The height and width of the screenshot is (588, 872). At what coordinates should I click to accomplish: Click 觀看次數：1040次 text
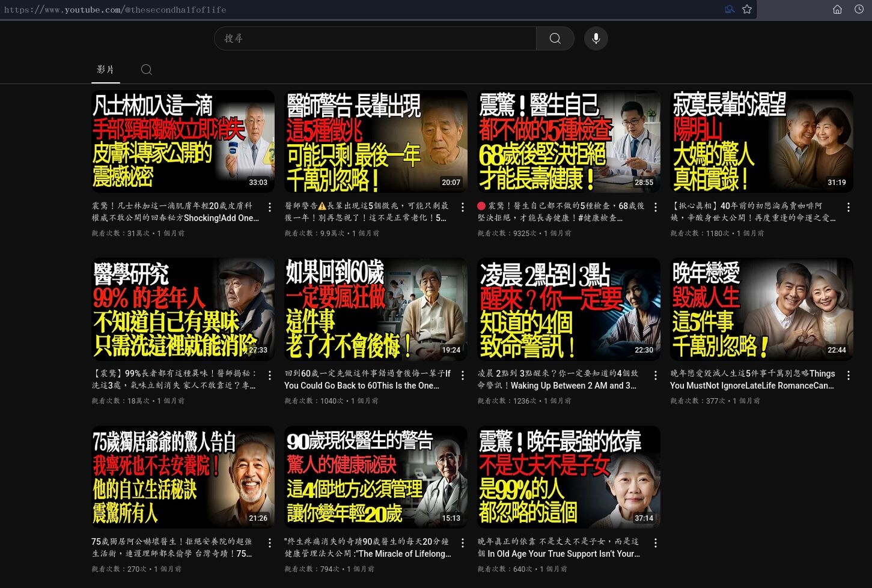point(314,401)
